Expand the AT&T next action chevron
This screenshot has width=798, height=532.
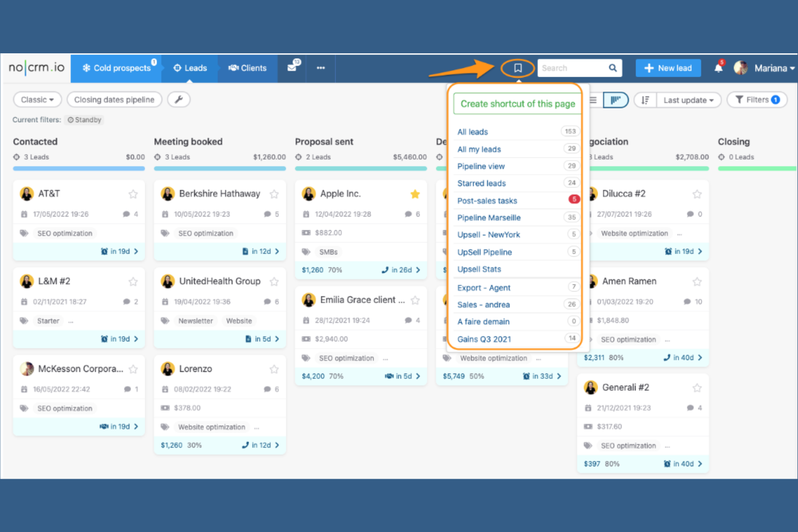[x=136, y=251]
